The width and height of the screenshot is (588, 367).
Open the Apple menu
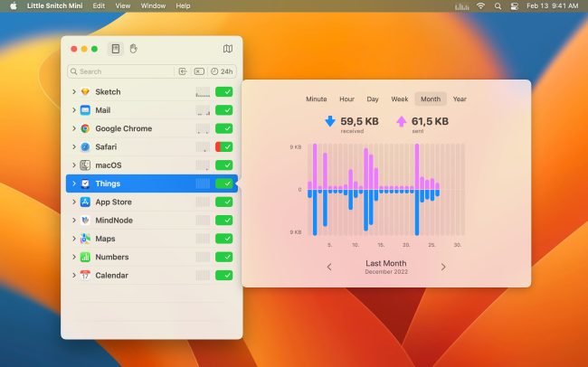tap(14, 6)
